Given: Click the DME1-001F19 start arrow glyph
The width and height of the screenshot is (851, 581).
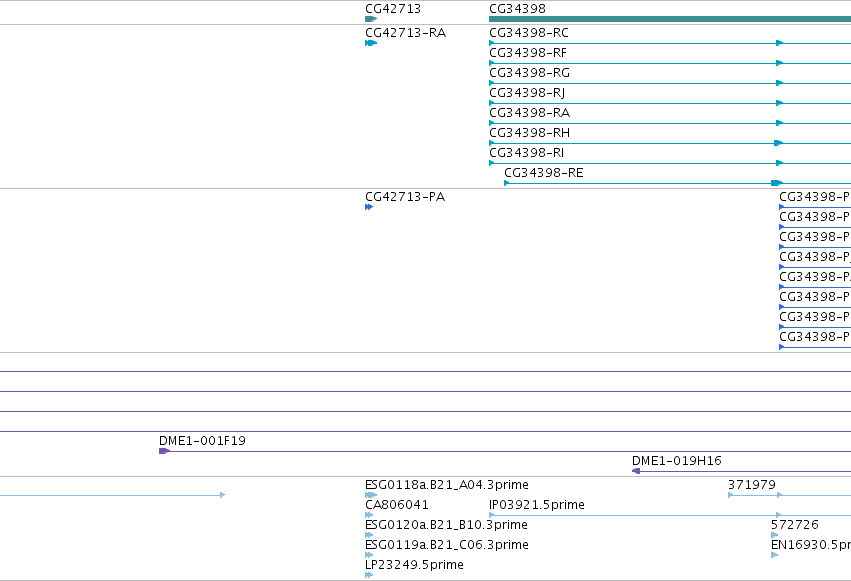Looking at the screenshot, I should [x=164, y=451].
